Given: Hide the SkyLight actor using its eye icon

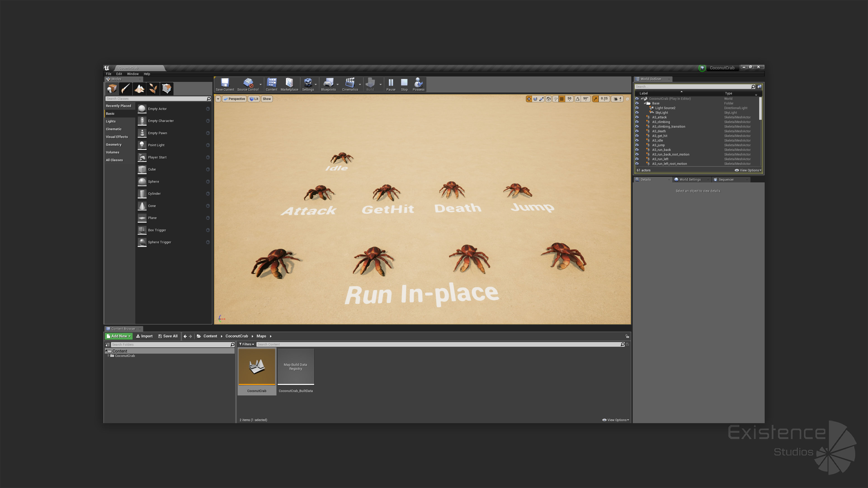Looking at the screenshot, I should click(x=637, y=113).
